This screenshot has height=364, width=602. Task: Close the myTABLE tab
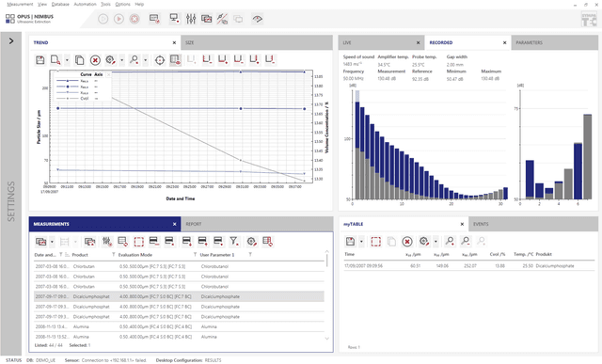[x=462, y=224]
